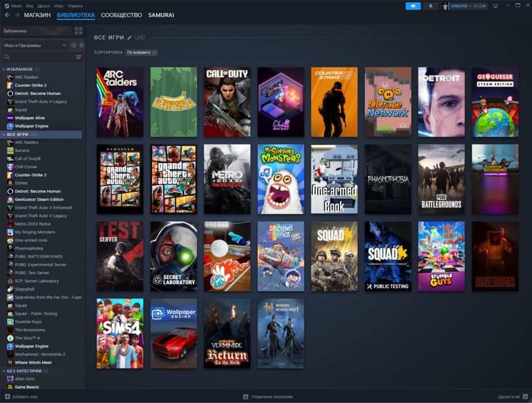
Task: Go to the МАГАЗИН tab
Action: 37,15
